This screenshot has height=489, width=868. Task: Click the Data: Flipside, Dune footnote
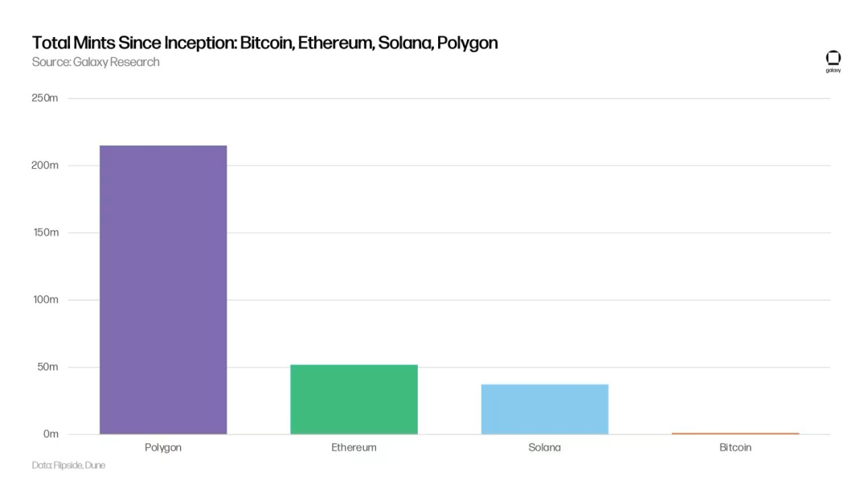(68, 465)
